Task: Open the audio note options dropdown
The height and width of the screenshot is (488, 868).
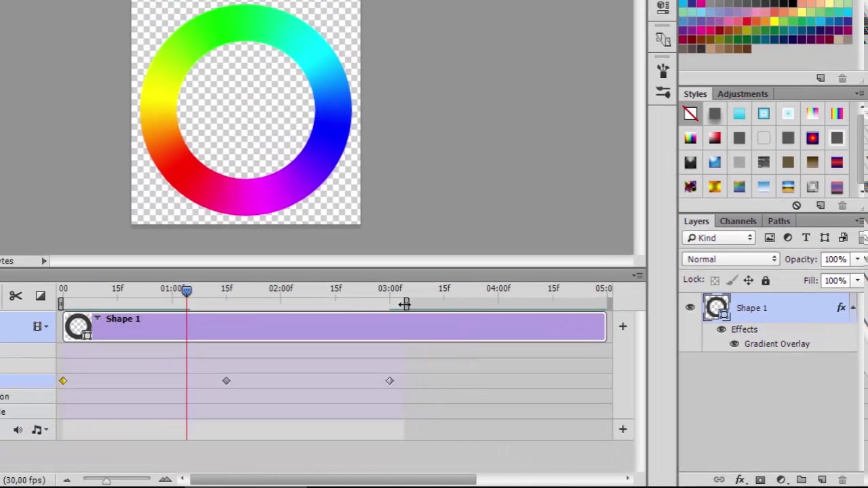Action: [x=39, y=430]
